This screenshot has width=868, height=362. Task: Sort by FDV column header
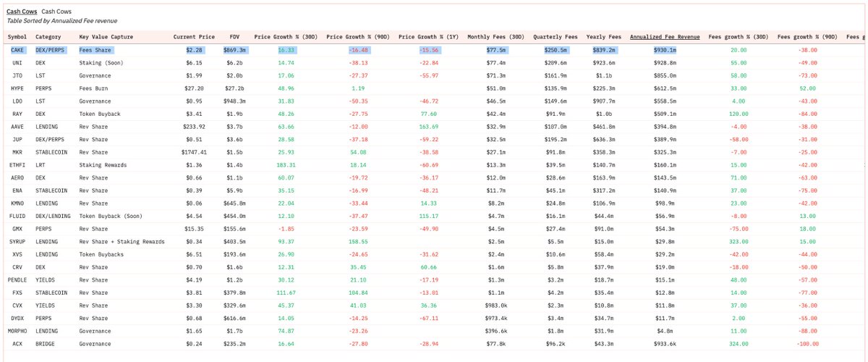(234, 37)
